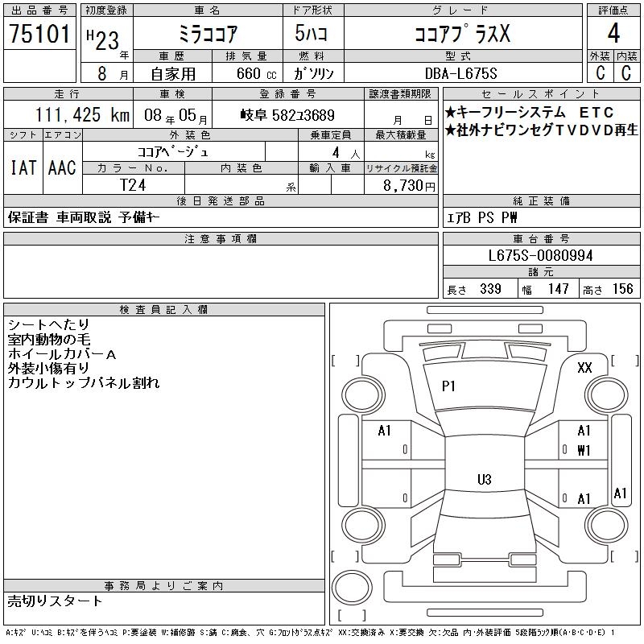Click the 車台番号 header
Image resolution: width=644 pixels, height=644 pixels.
pos(541,238)
